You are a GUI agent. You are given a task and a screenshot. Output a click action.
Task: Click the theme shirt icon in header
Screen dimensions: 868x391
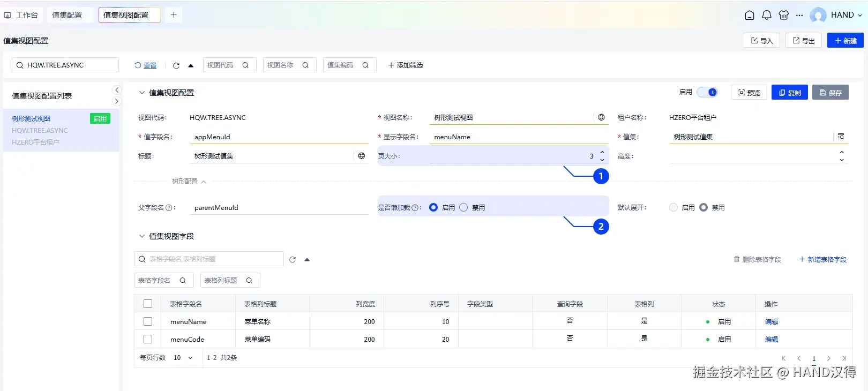(x=783, y=15)
